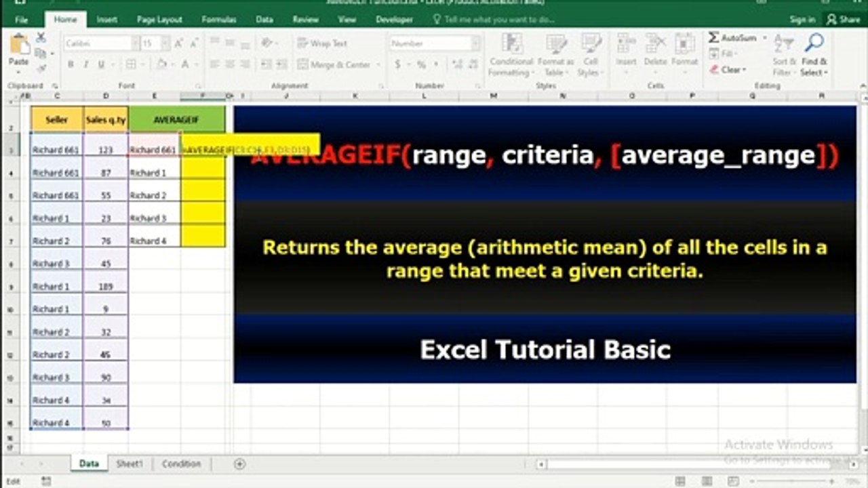Toggle Italic formatting
This screenshot has height=488, width=868.
click(x=86, y=64)
